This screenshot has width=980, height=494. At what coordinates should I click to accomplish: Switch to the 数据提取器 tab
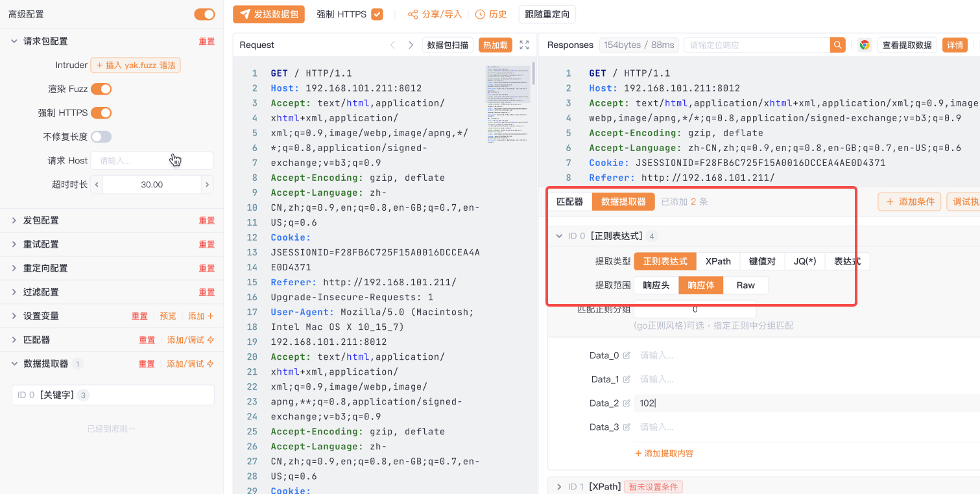[623, 202]
